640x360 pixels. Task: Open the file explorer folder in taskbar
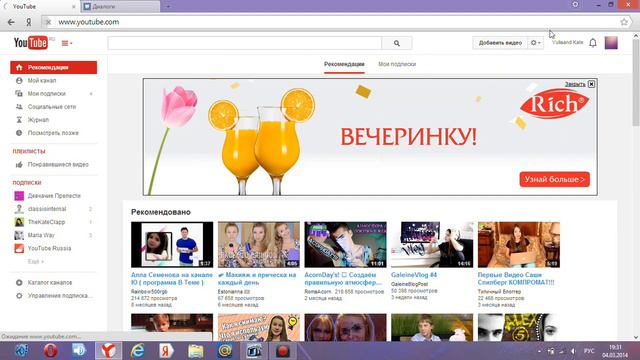point(196,351)
